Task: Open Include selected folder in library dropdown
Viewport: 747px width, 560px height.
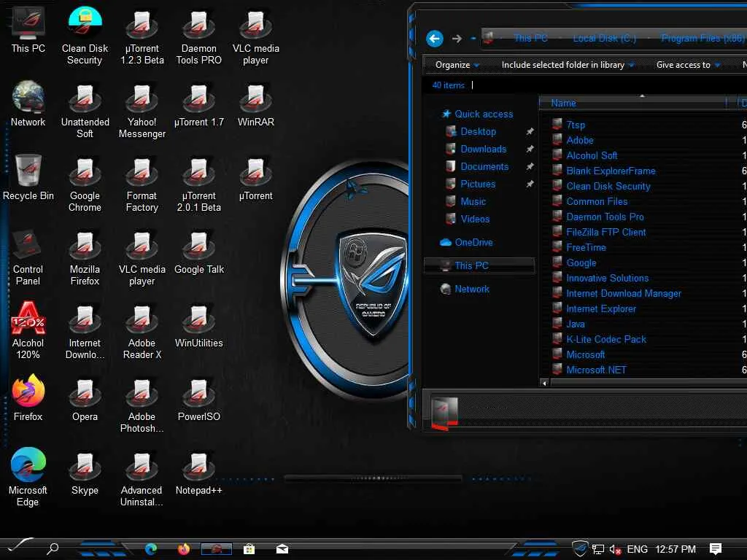Action: click(x=568, y=65)
